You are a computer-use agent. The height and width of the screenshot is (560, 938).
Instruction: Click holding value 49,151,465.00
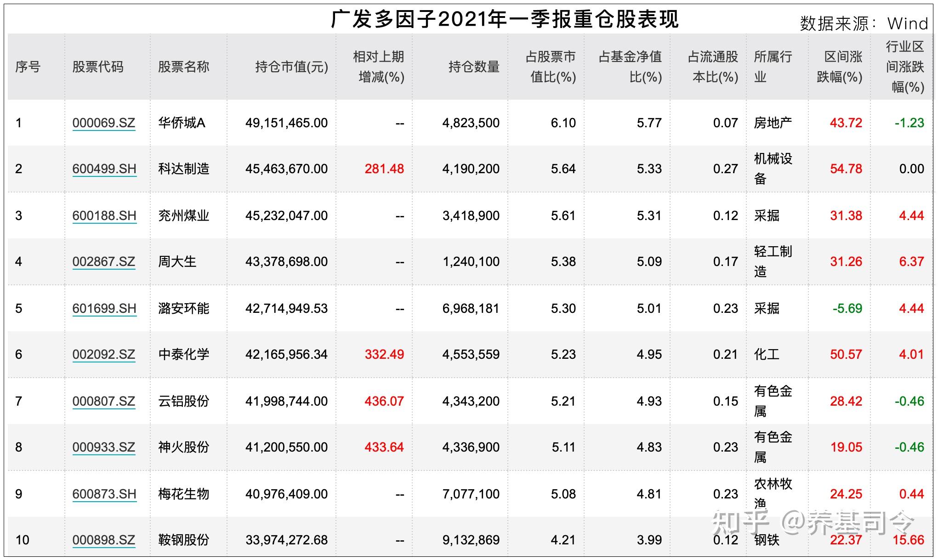287,123
